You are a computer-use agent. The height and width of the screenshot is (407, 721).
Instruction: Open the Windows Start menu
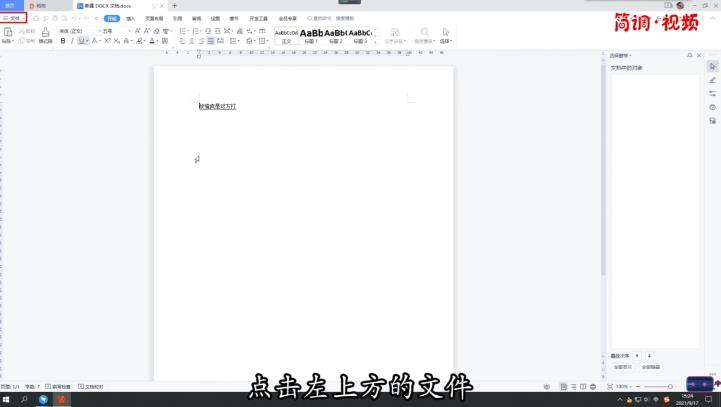(x=7, y=399)
